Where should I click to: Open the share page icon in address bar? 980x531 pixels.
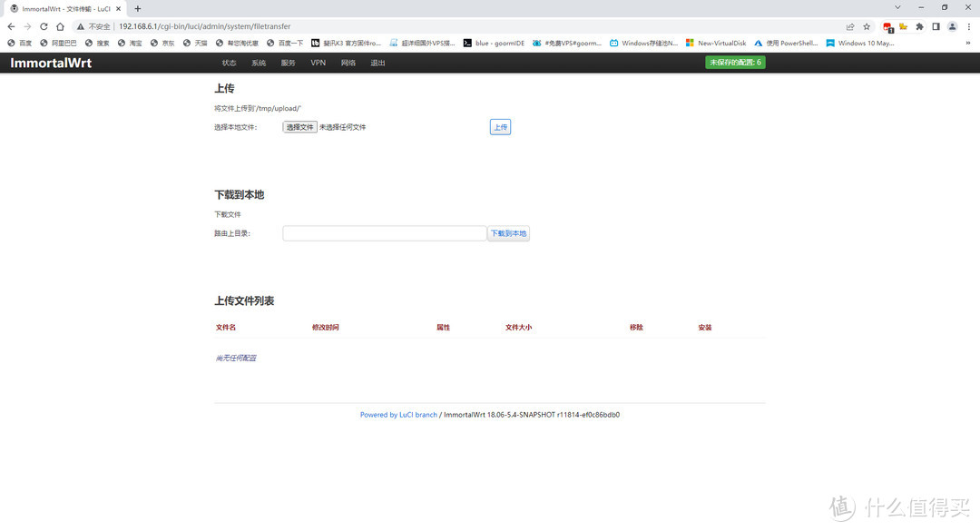850,26
